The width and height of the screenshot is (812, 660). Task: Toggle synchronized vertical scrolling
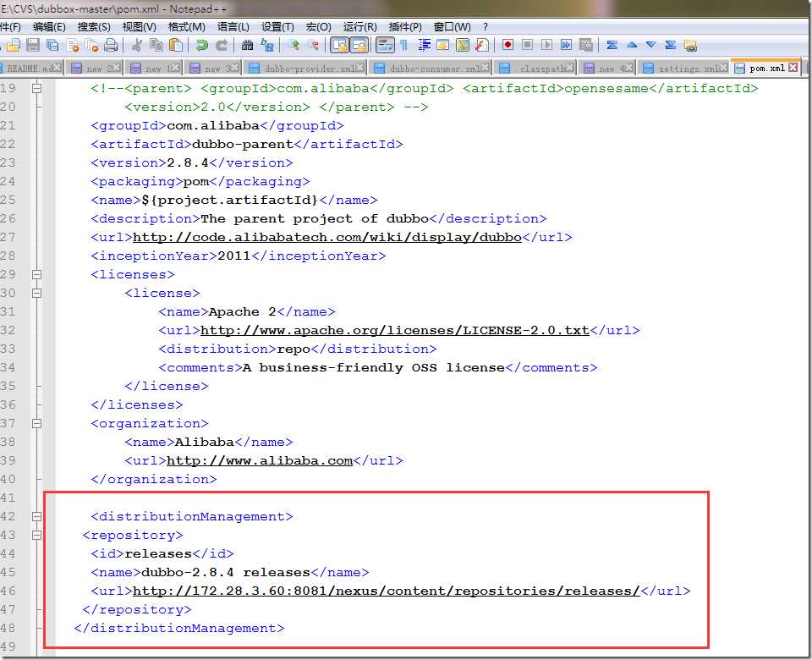click(x=339, y=46)
